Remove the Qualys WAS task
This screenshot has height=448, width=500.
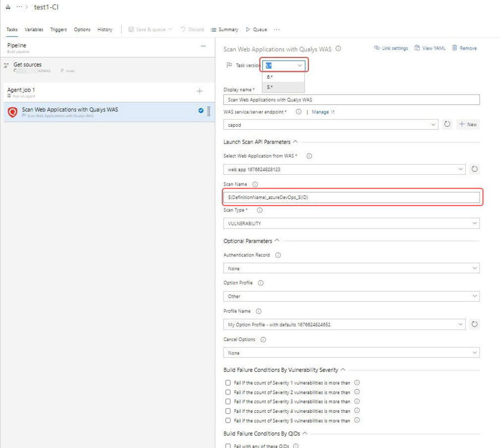click(x=464, y=48)
